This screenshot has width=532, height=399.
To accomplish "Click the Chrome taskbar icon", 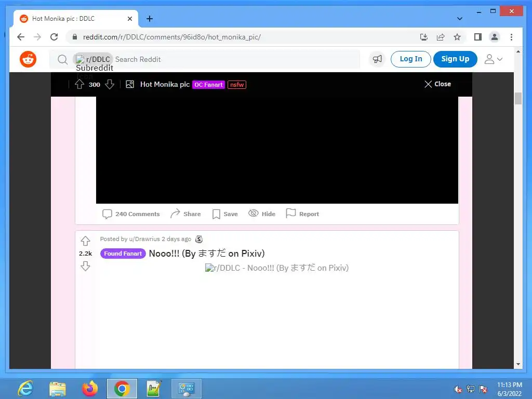I will tap(122, 389).
